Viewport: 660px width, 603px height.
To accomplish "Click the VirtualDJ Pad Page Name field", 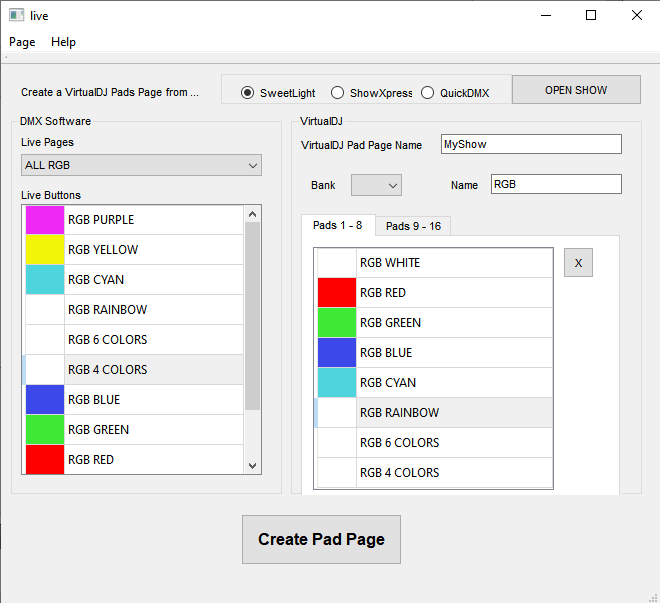I will 531,144.
